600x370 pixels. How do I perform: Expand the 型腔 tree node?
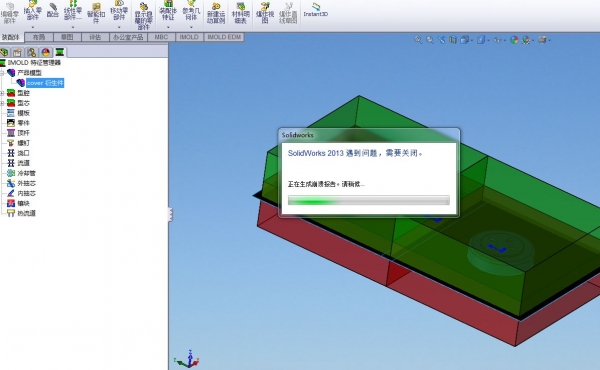pos(2,93)
